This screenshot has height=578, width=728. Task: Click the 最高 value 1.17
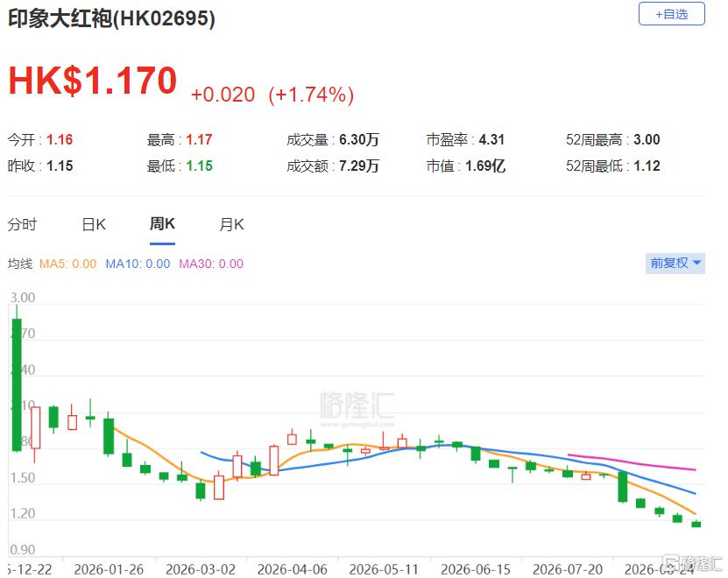(199, 140)
